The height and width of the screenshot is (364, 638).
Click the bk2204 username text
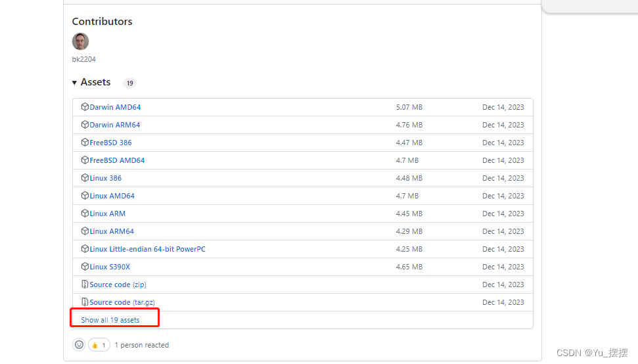click(x=84, y=59)
